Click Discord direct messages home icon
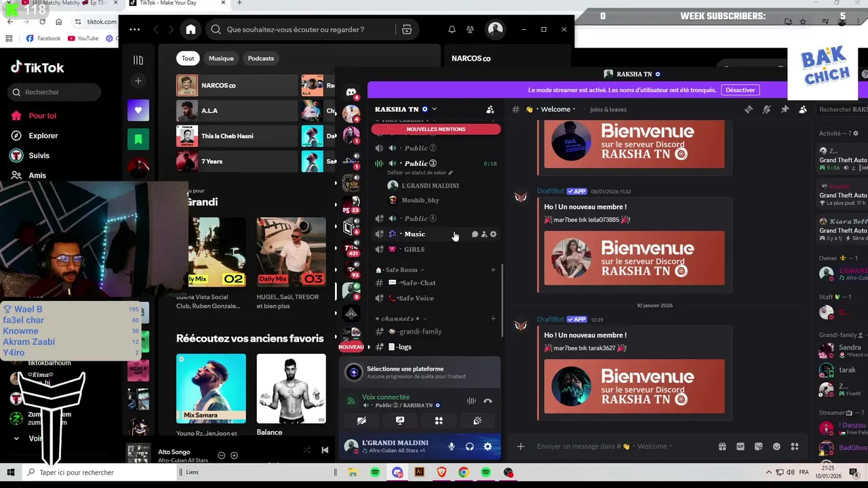The image size is (868, 488). click(x=351, y=92)
